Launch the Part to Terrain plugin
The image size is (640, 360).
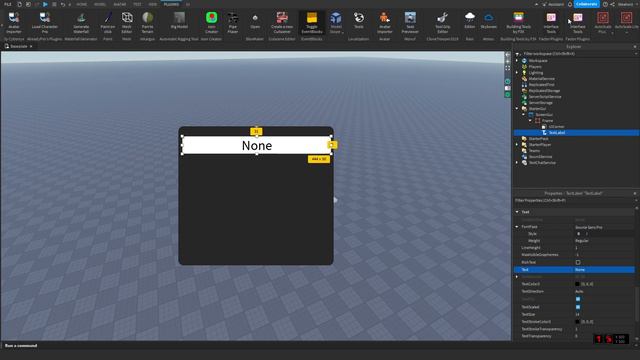[x=147, y=22]
